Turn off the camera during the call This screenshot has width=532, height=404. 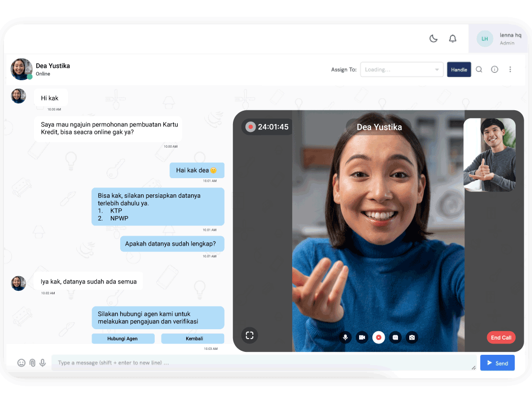pyautogui.click(x=362, y=338)
